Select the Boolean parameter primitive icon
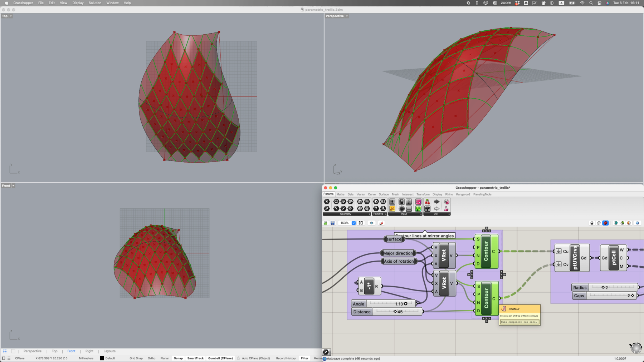 376,202
